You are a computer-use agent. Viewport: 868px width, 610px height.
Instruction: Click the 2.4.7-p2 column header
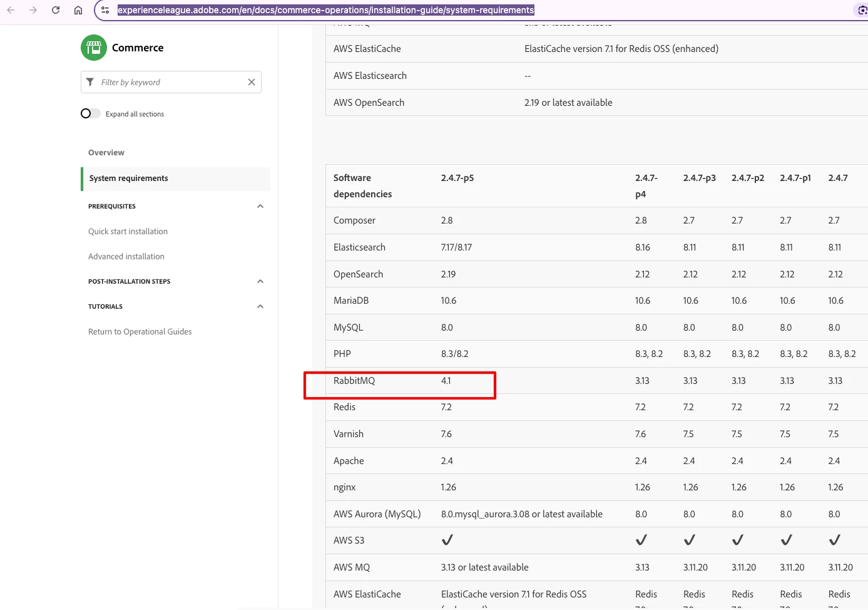pos(748,178)
